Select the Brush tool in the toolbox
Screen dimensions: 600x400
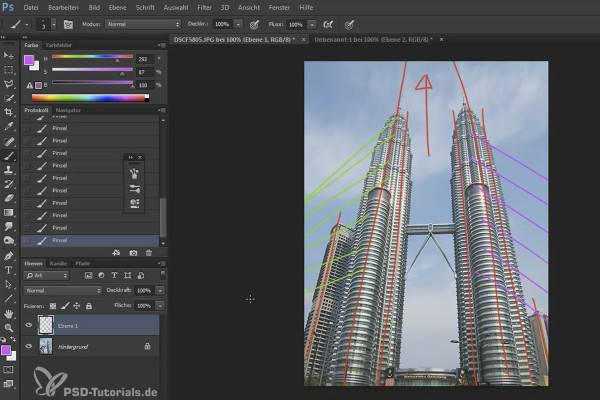tap(8, 156)
